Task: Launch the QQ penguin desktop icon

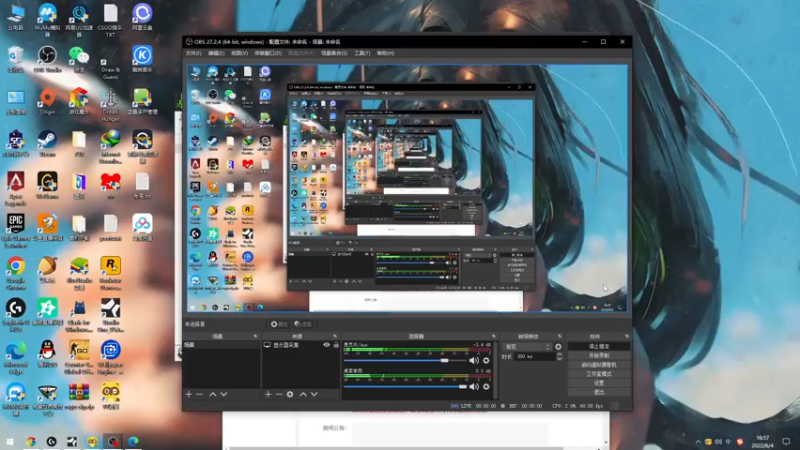Action: [47, 354]
